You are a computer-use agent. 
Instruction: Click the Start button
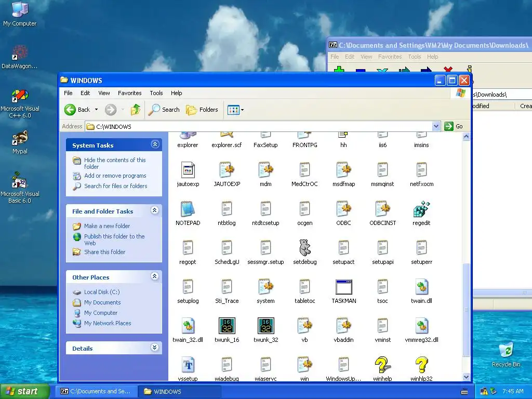coord(25,391)
